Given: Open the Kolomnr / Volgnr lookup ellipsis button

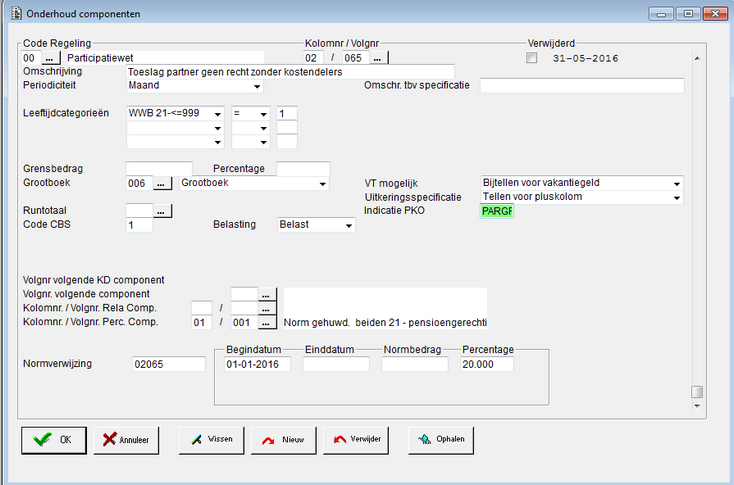Looking at the screenshot, I should pos(378,58).
